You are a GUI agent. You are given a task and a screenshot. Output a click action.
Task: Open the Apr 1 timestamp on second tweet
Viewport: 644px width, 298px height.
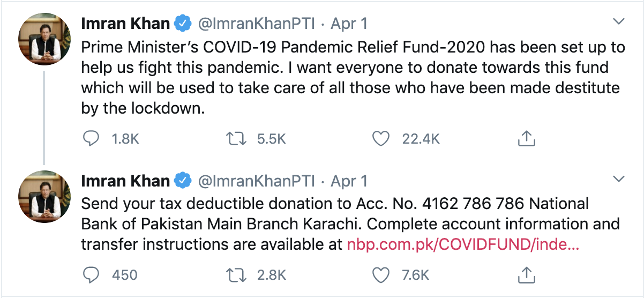tap(349, 181)
